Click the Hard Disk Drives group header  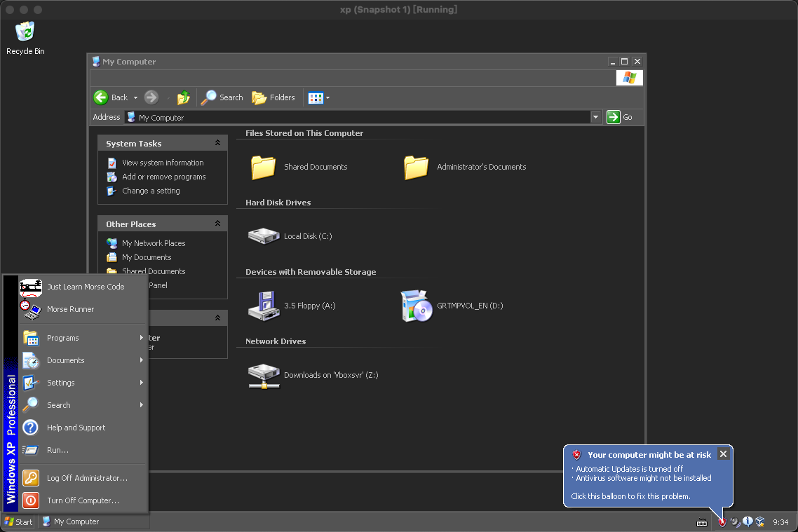tap(278, 203)
